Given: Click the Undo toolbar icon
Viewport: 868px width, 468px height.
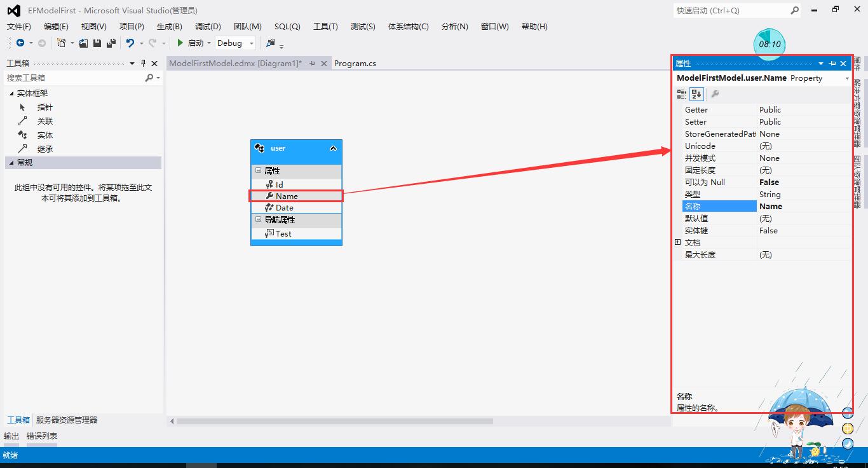Looking at the screenshot, I should (130, 43).
